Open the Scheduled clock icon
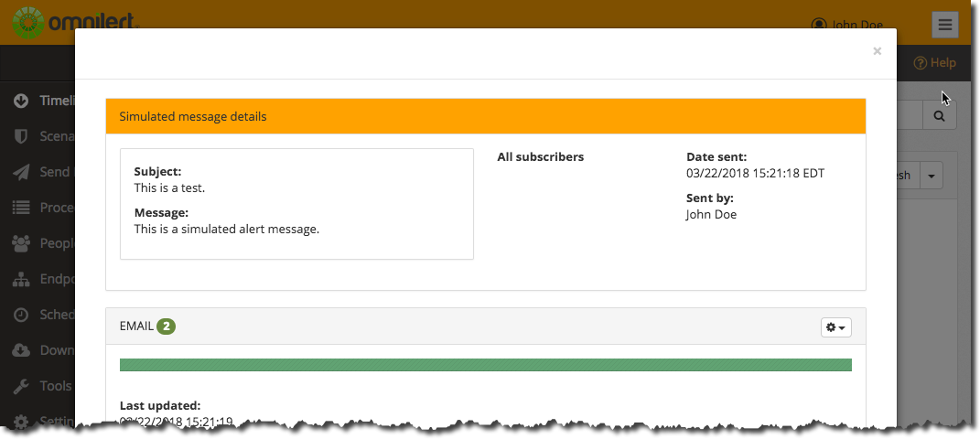The width and height of the screenshot is (980, 439). (x=21, y=315)
